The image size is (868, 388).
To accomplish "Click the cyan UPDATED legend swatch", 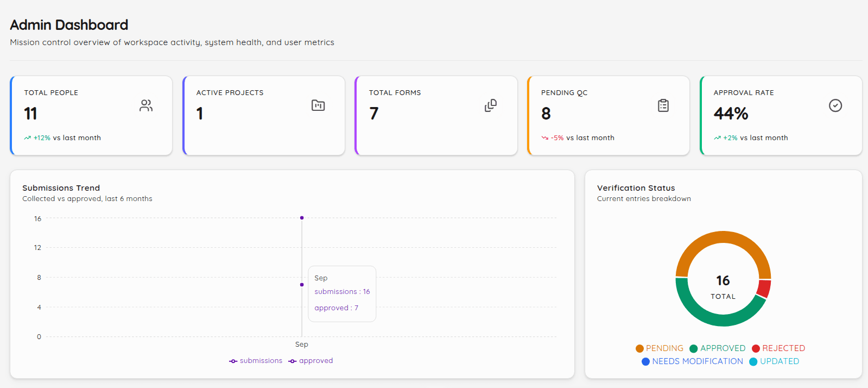I will (753, 361).
